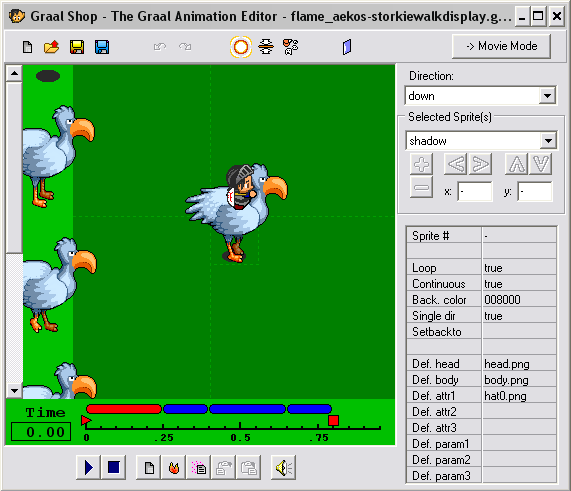This screenshot has height=491, width=571.
Task: Click the red end marker square on timeline
Action: coord(334,421)
